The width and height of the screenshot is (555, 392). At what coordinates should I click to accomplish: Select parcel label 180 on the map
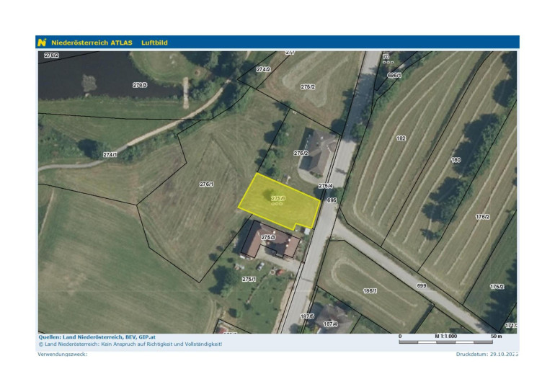click(456, 160)
